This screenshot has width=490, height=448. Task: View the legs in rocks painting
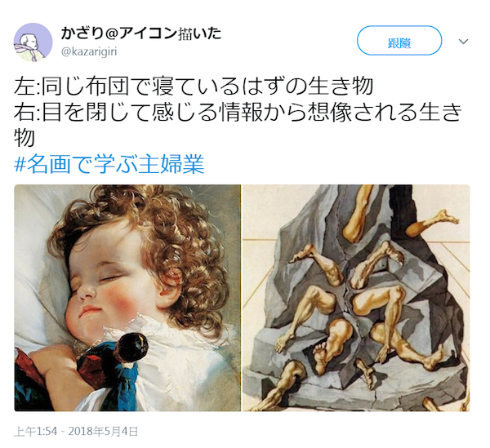356,298
